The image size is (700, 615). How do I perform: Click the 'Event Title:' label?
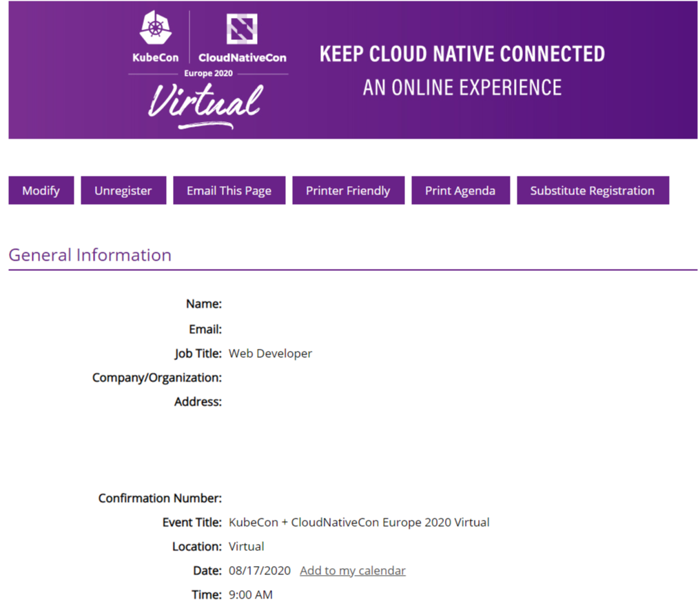tap(192, 522)
